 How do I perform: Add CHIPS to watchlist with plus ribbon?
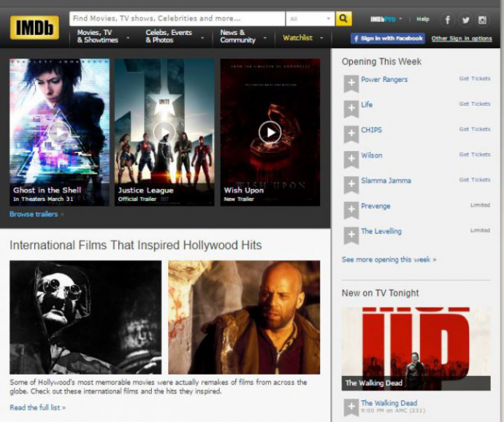click(351, 134)
